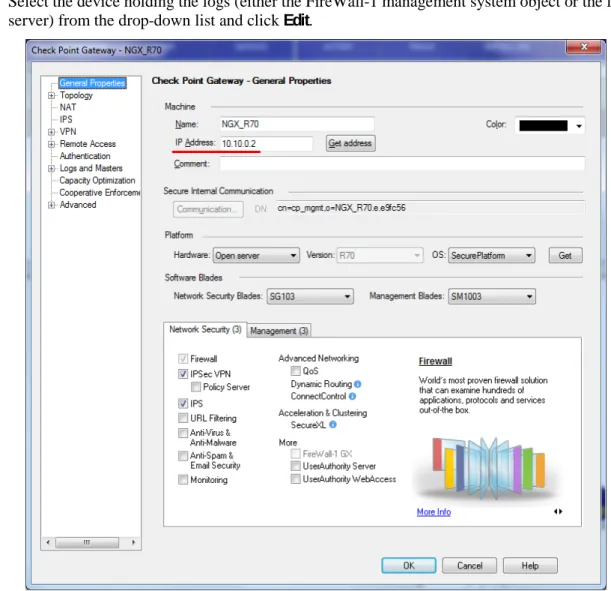
Task: Click SecureXL info icon
Action: pyautogui.click(x=333, y=425)
